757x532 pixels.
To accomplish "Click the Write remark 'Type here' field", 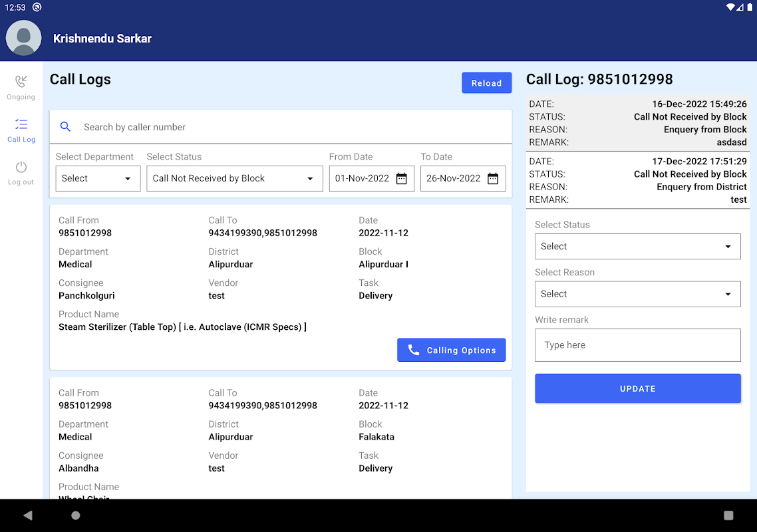I will [637, 345].
